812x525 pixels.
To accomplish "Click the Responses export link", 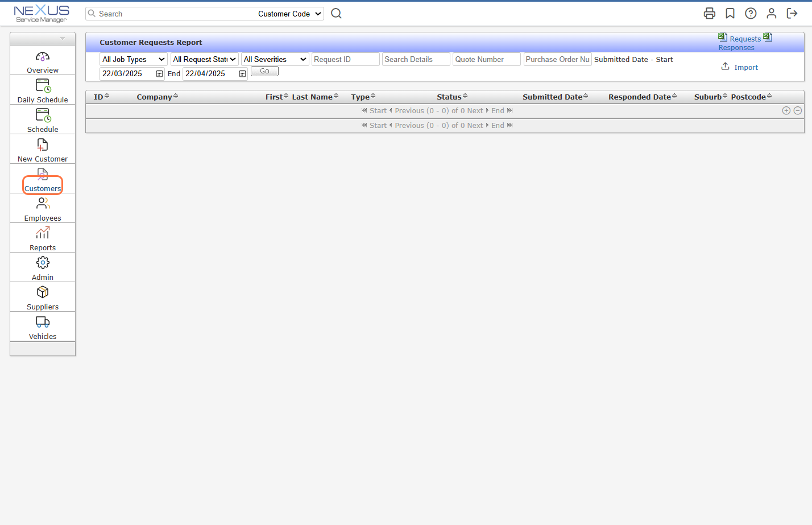I will point(736,48).
